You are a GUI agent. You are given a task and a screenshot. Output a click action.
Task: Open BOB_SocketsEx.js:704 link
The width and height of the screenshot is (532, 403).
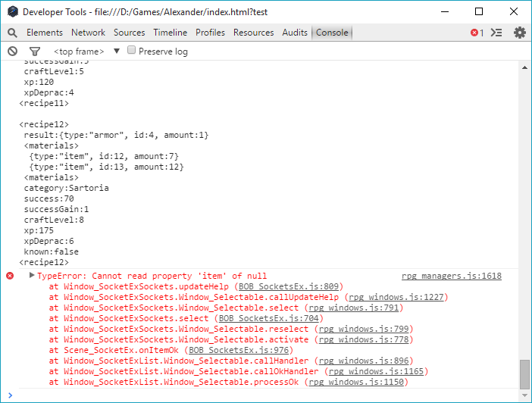(269, 318)
